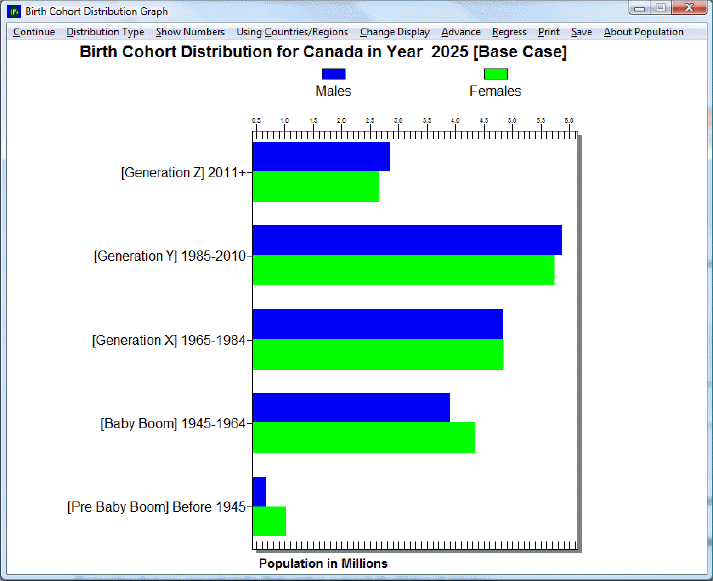Image resolution: width=713 pixels, height=581 pixels.
Task: Click the Save menu item
Action: click(581, 32)
